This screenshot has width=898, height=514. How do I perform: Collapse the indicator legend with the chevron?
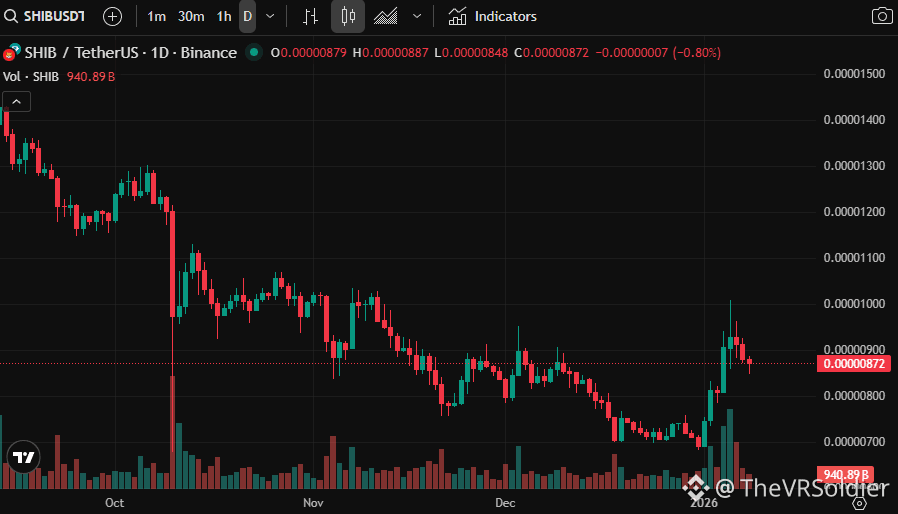[x=17, y=102]
